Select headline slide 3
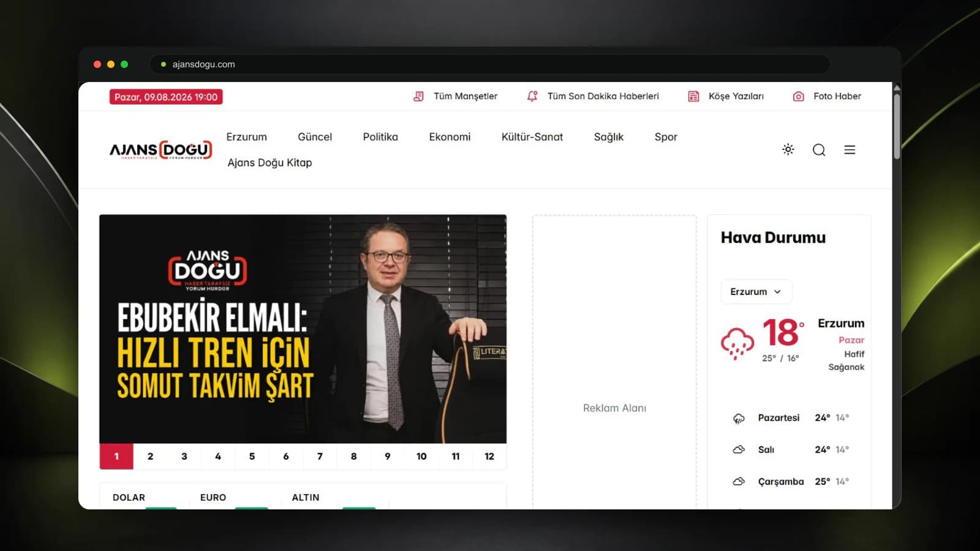This screenshot has width=980, height=551. pos(184,456)
